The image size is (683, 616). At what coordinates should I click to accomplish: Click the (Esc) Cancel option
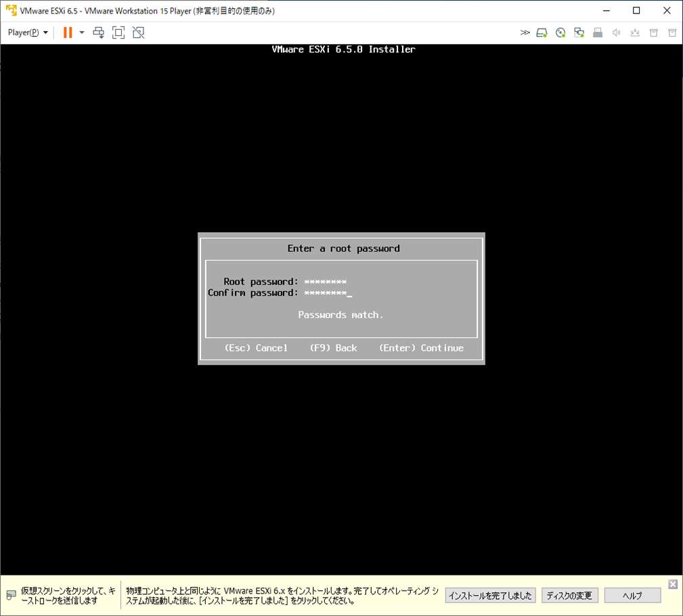point(256,348)
